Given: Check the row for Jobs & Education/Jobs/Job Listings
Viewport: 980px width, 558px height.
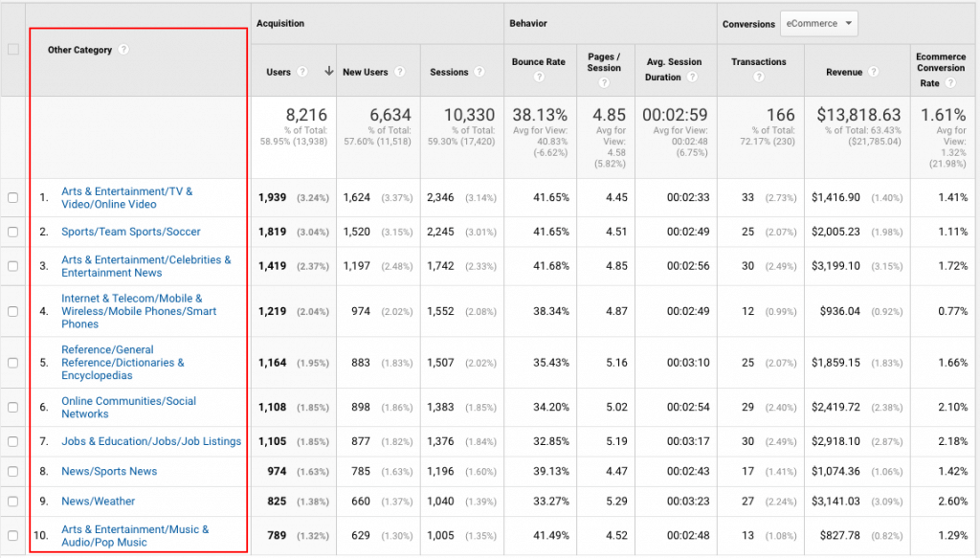Looking at the screenshot, I should [x=12, y=441].
